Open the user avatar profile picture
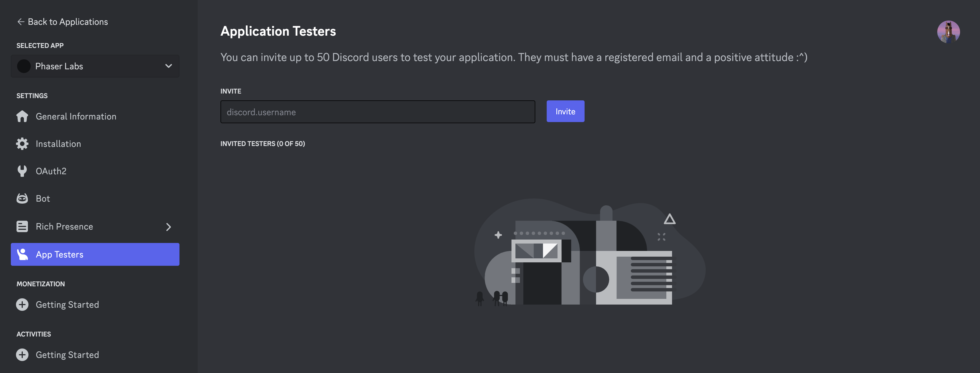This screenshot has height=373, width=980. pyautogui.click(x=948, y=32)
